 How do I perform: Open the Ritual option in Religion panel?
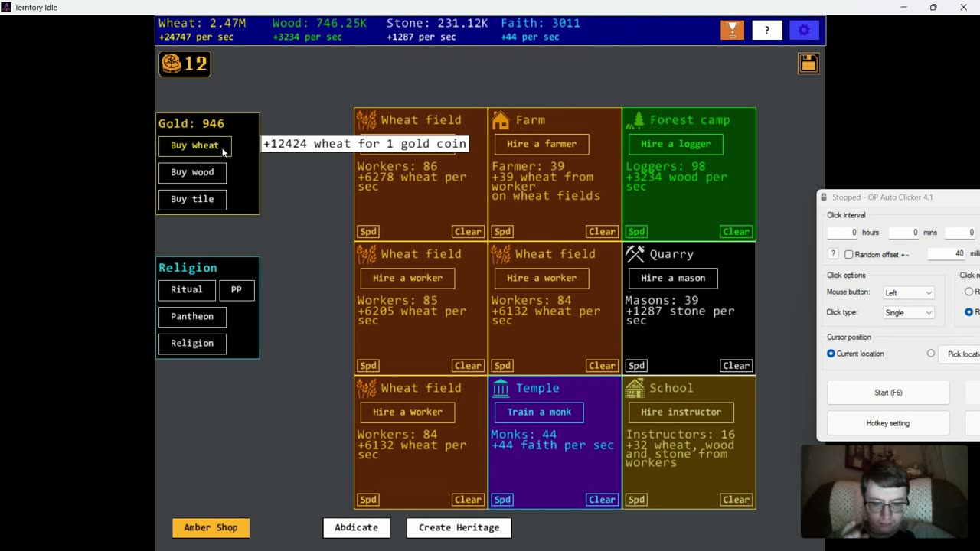(187, 289)
